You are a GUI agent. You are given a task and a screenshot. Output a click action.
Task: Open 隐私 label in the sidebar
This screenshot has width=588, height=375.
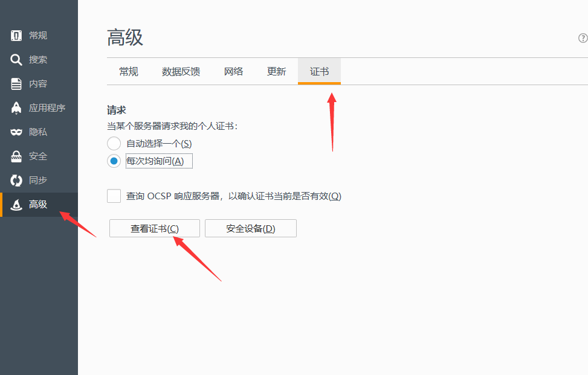38,132
